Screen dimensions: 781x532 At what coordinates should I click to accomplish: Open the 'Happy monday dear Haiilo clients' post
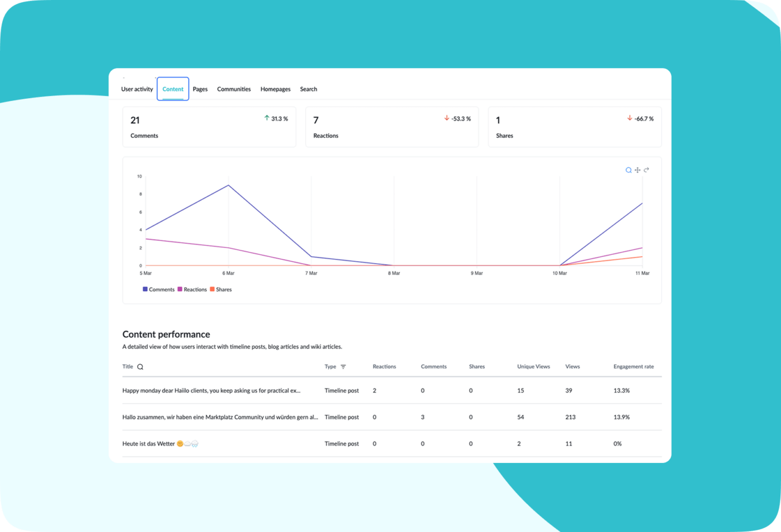[x=211, y=391]
